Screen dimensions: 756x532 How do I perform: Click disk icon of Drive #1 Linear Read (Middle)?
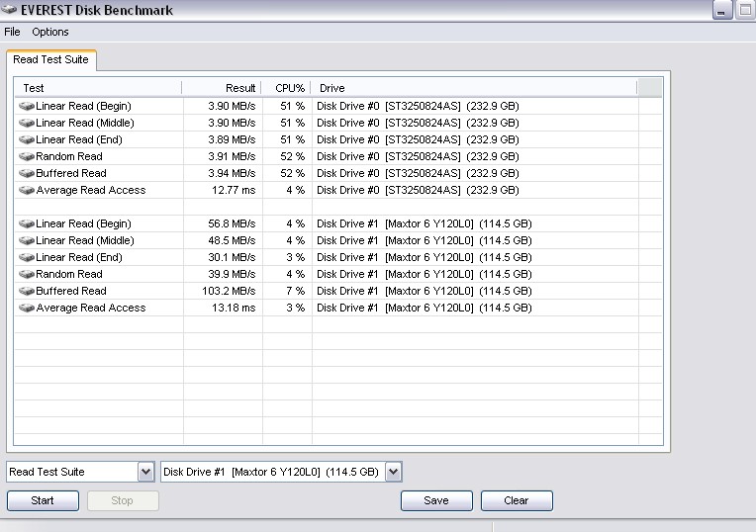pyautogui.click(x=27, y=241)
